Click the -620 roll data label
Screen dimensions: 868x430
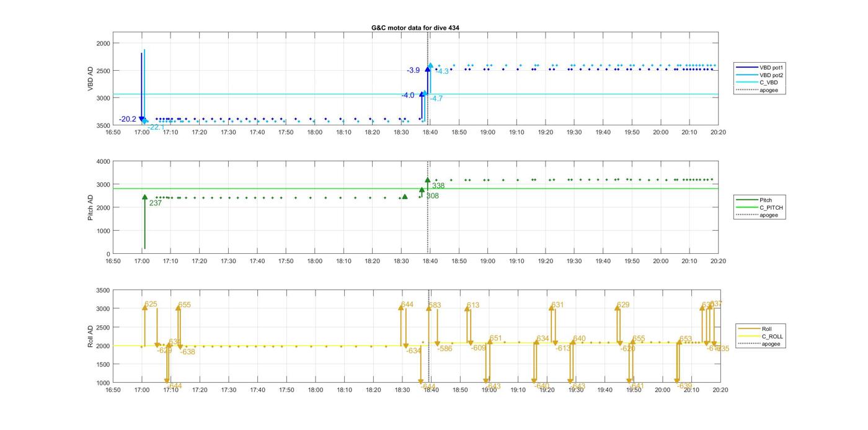(x=627, y=348)
